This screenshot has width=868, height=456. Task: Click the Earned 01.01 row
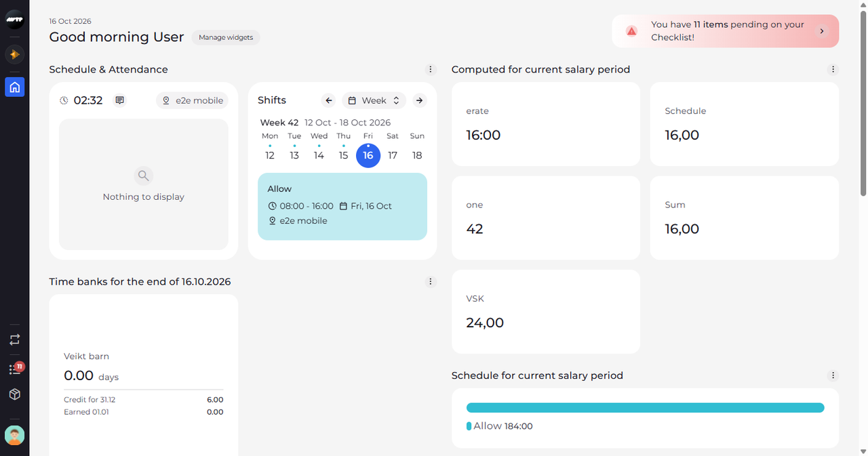pyautogui.click(x=143, y=412)
